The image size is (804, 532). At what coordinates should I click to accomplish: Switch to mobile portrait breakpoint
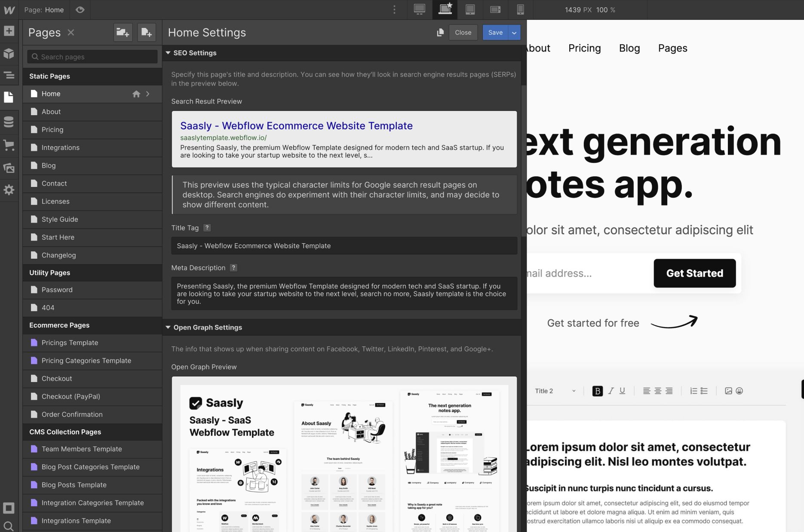click(520, 9)
